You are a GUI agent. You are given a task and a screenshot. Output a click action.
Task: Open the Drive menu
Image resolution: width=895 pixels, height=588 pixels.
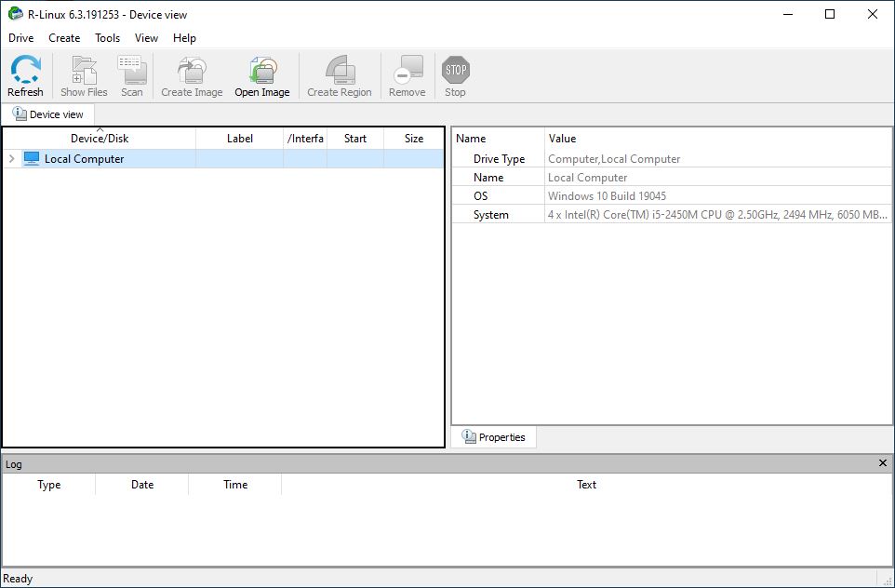21,37
